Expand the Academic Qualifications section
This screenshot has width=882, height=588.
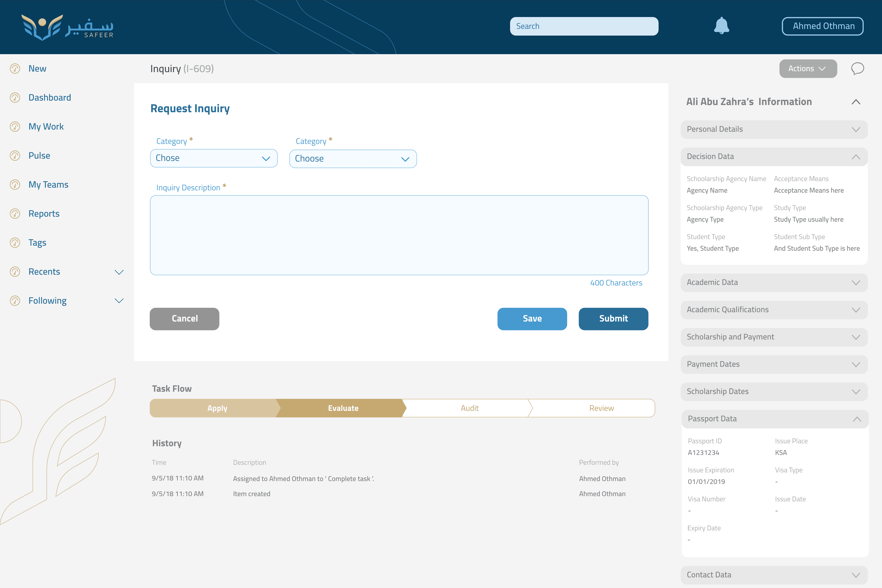[856, 310]
